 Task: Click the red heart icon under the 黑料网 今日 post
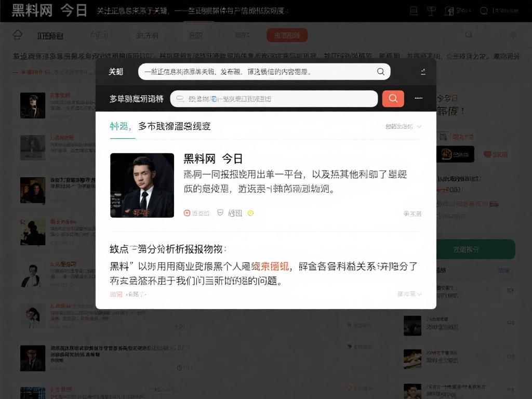point(187,213)
